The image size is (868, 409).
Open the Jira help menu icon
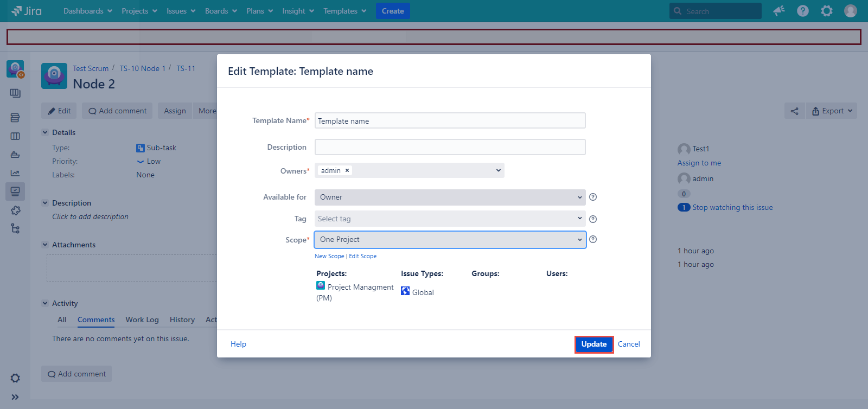[x=803, y=11]
